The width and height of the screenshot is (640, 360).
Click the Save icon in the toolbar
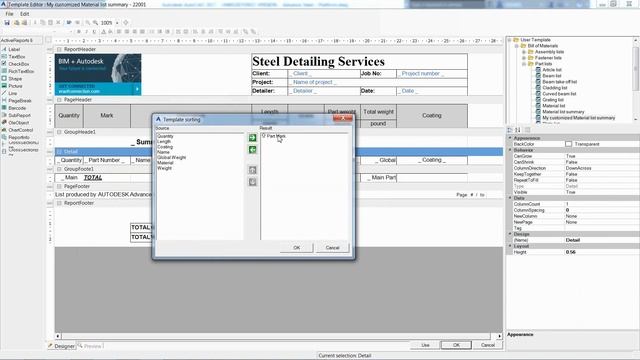click(x=7, y=23)
